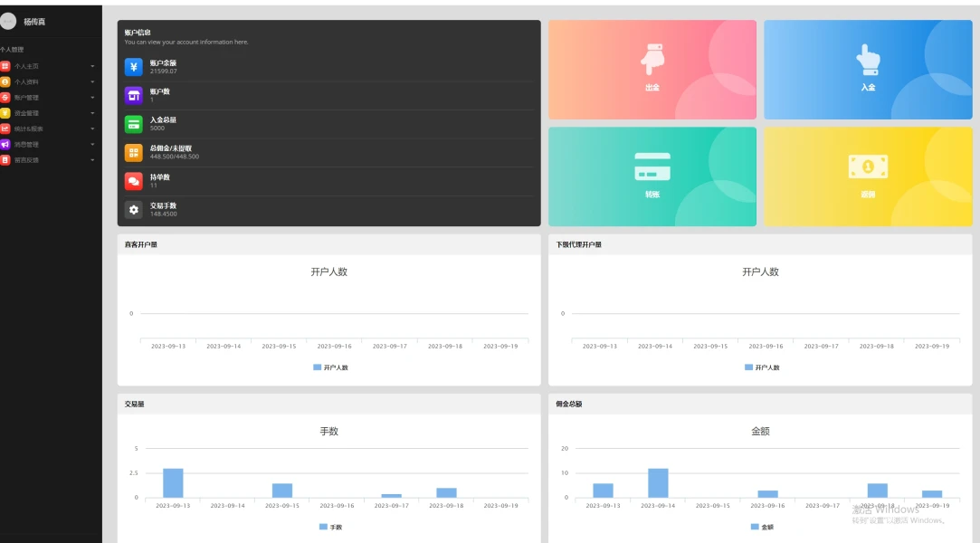Expand the 留言反馈 sidebar arrow
Viewport: 980px width, 543px height.
pos(92,160)
